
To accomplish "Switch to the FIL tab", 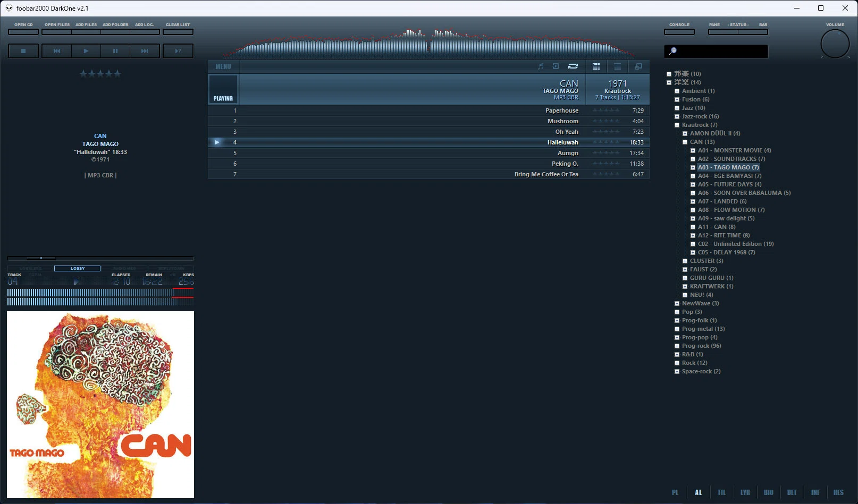I will coord(722,492).
